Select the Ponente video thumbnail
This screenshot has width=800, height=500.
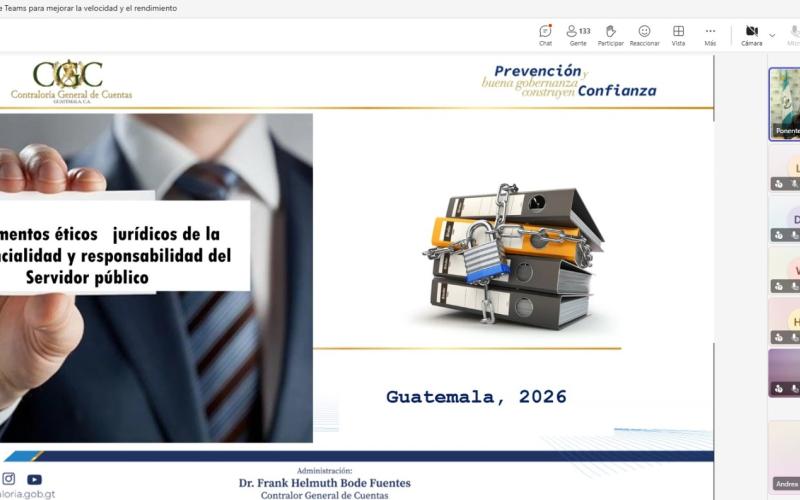point(785,104)
